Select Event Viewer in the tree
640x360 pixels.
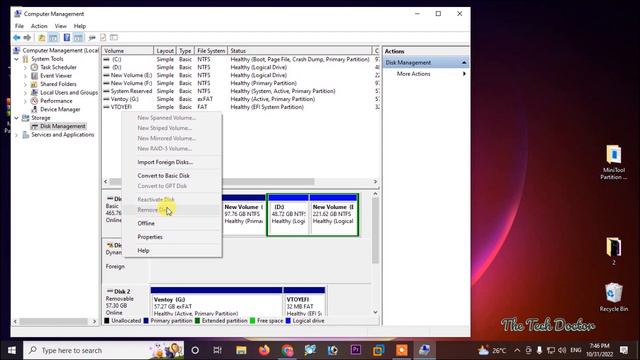point(56,76)
